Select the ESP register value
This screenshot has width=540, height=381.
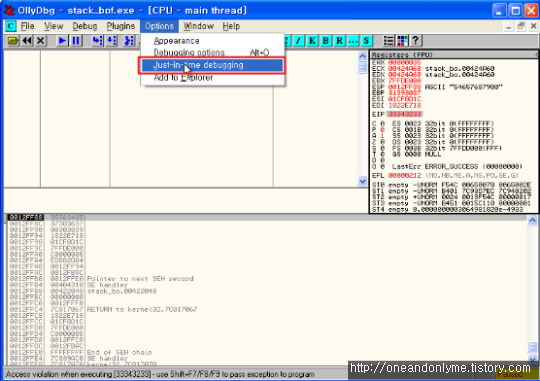pos(405,87)
